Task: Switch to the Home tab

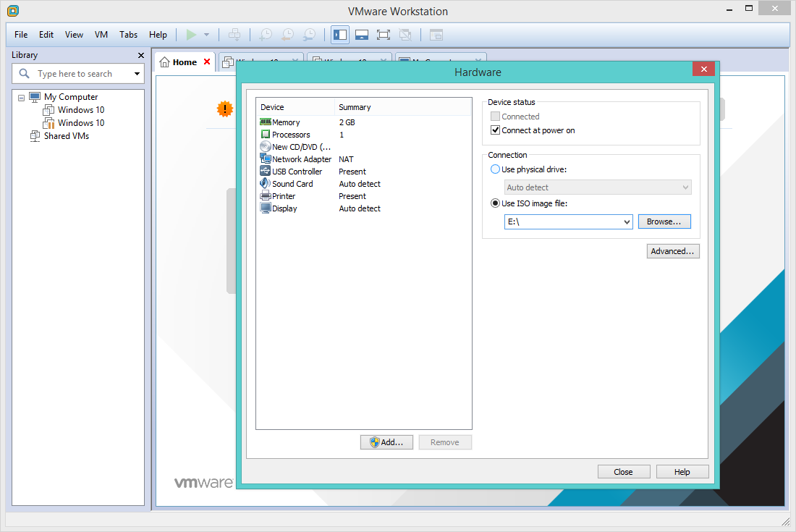Action: (185, 62)
